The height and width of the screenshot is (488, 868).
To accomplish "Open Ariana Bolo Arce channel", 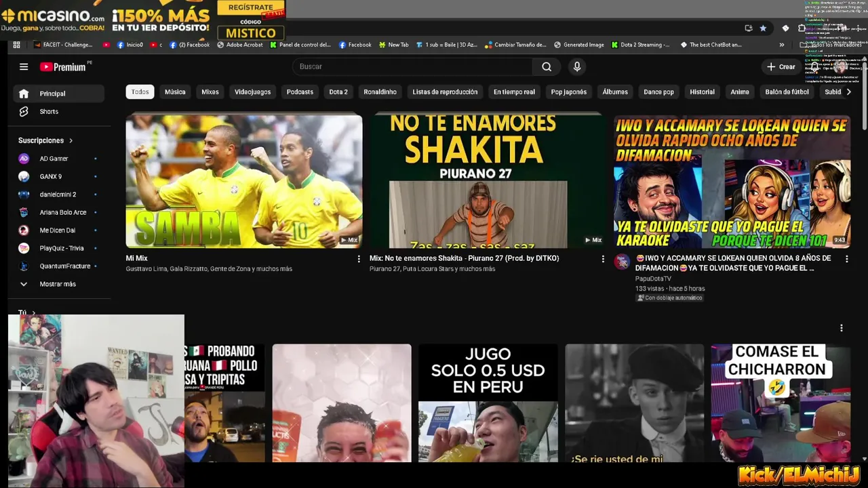I will (x=59, y=212).
